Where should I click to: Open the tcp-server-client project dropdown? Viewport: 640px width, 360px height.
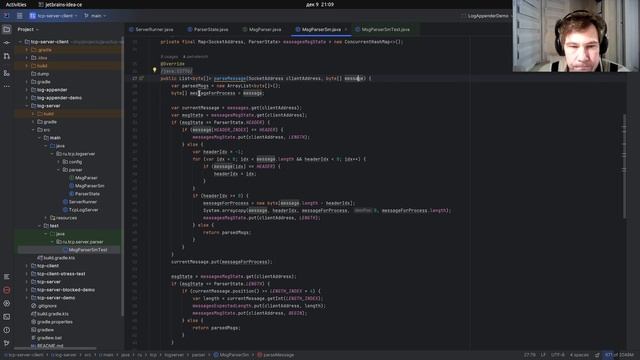coord(53,16)
